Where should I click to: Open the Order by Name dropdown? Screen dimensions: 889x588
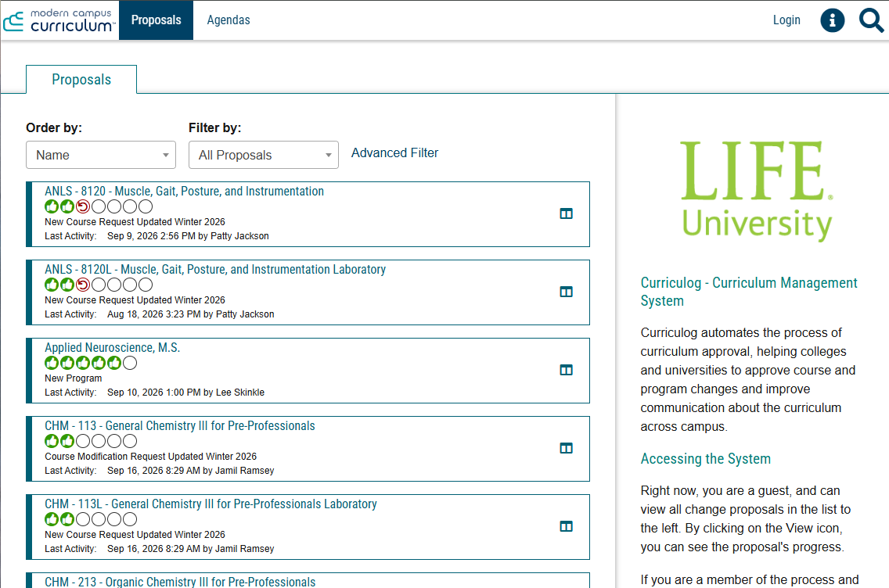101,155
